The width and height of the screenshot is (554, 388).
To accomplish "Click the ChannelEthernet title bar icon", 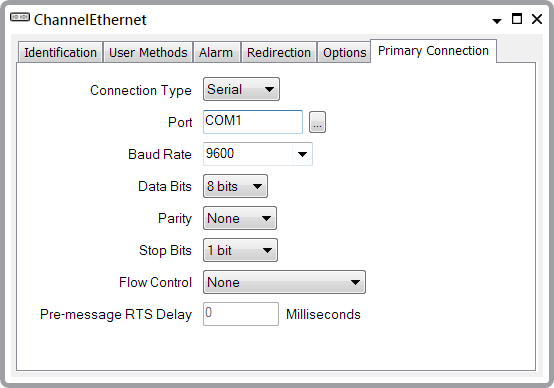I will (x=20, y=17).
